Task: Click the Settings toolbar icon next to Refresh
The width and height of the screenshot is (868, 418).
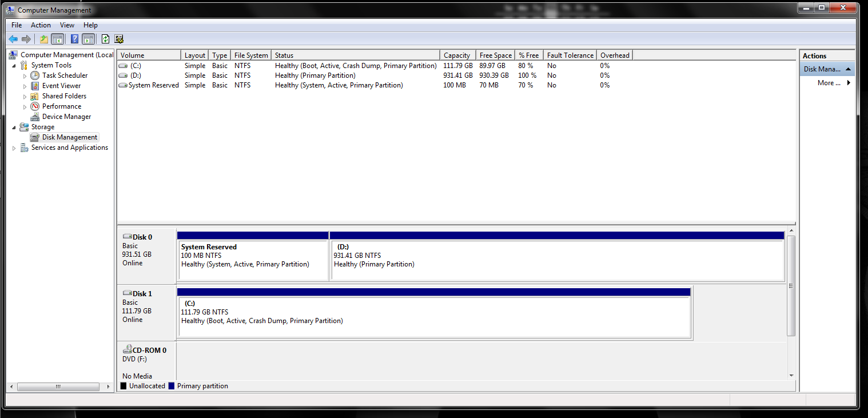Action: click(x=119, y=39)
